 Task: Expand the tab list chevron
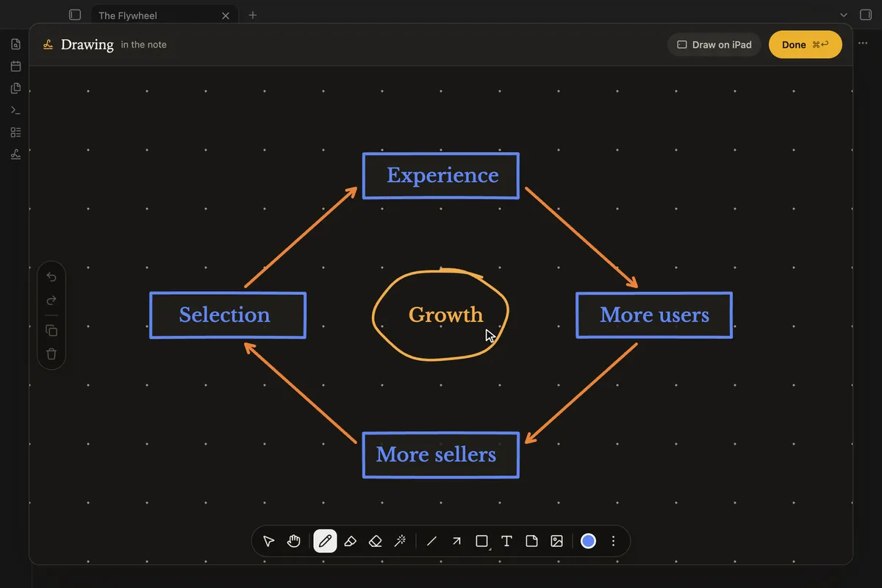[843, 15]
